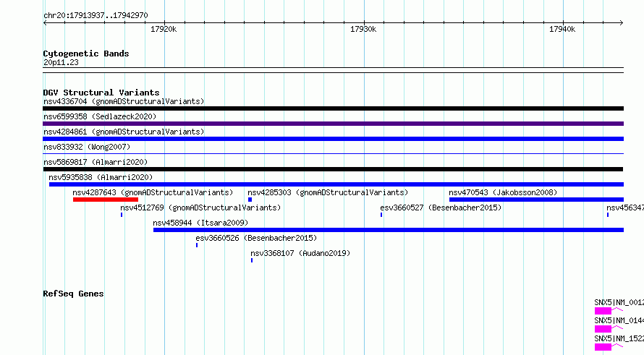The image size is (644, 355).
Task: Open nsv4336704 (gnomADStructuralVariants) label
Action: pyautogui.click(x=124, y=101)
